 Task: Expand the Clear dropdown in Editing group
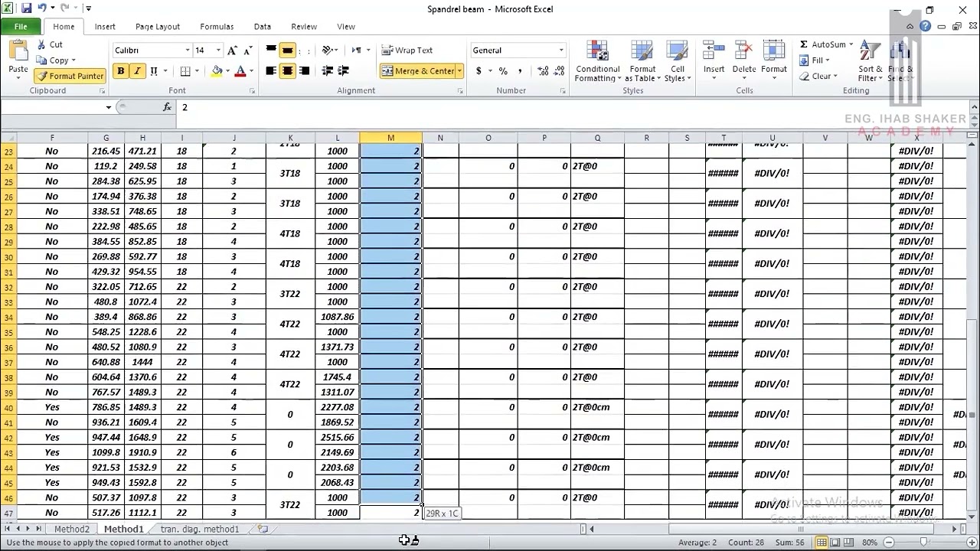coord(835,77)
